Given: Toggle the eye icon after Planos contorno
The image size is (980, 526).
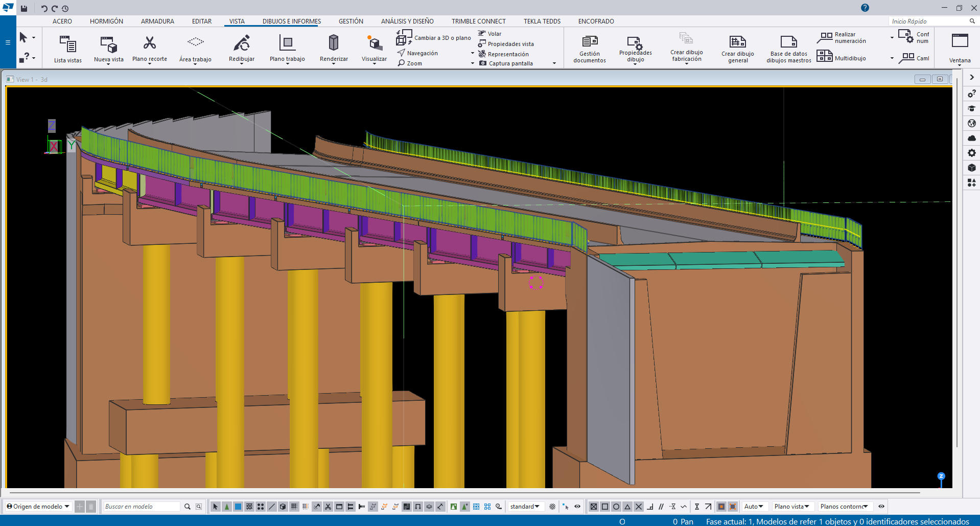Looking at the screenshot, I should click(881, 507).
